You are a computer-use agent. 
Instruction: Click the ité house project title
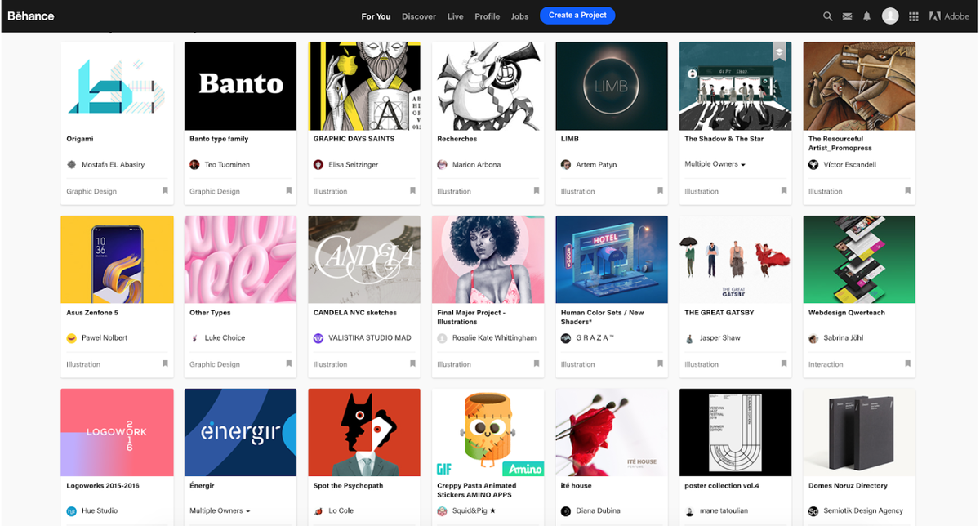click(576, 486)
